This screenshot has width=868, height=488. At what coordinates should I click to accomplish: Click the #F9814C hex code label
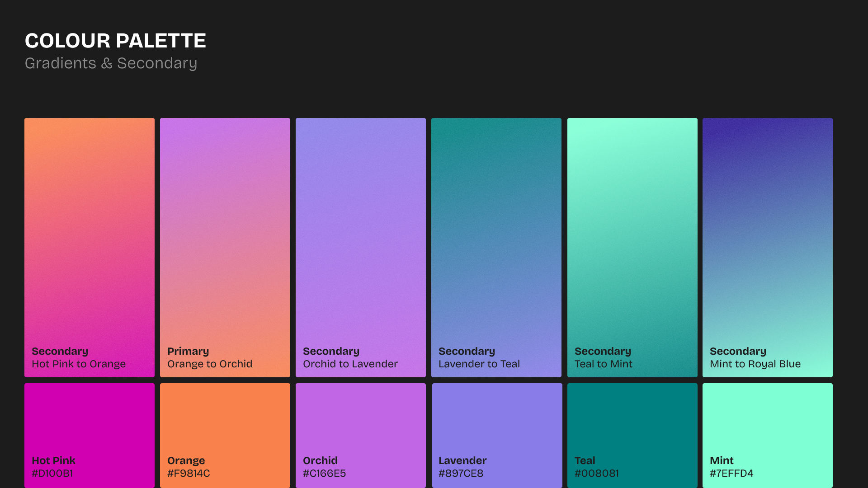pos(189,473)
